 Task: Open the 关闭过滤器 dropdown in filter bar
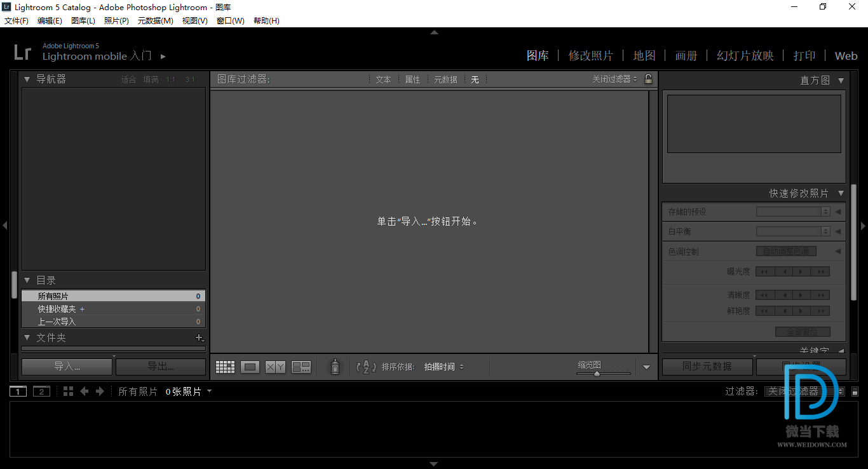coord(614,79)
